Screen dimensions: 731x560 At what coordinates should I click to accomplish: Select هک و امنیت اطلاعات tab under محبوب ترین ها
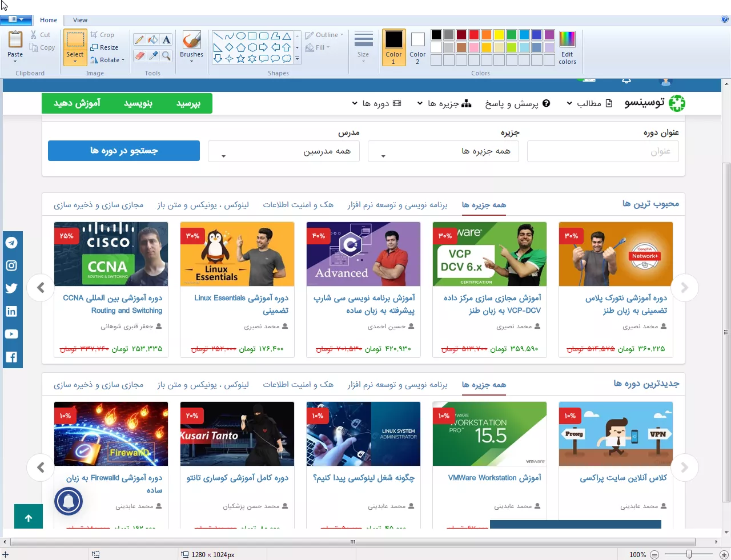(x=298, y=204)
